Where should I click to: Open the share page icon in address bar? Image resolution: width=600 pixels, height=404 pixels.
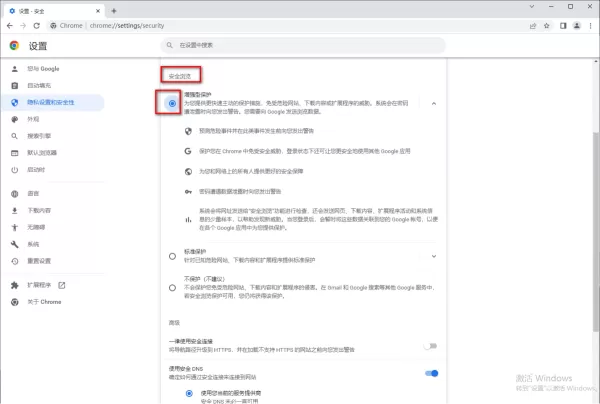click(x=533, y=26)
